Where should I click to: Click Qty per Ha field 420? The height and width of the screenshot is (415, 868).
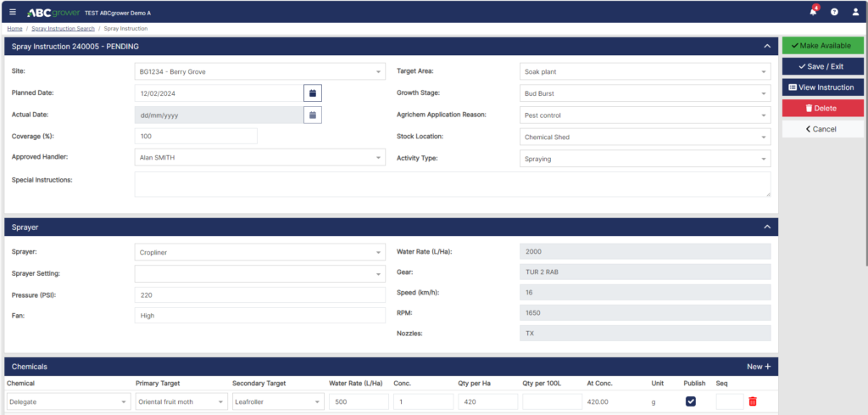click(x=488, y=401)
